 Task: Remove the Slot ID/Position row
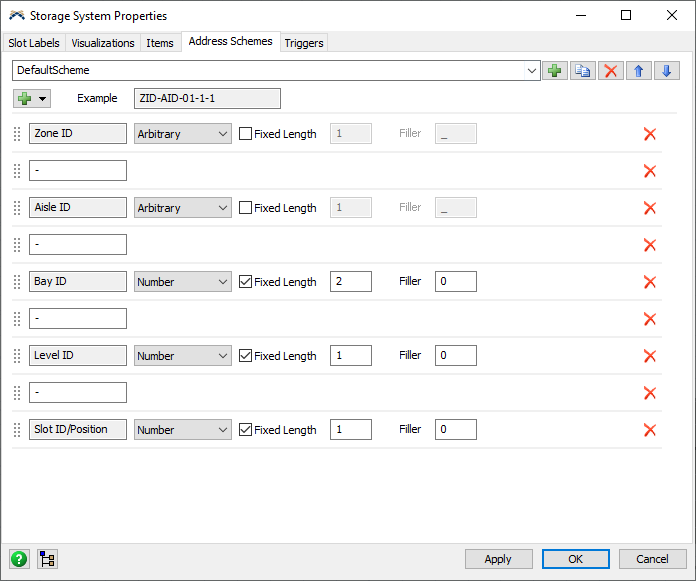tap(649, 430)
